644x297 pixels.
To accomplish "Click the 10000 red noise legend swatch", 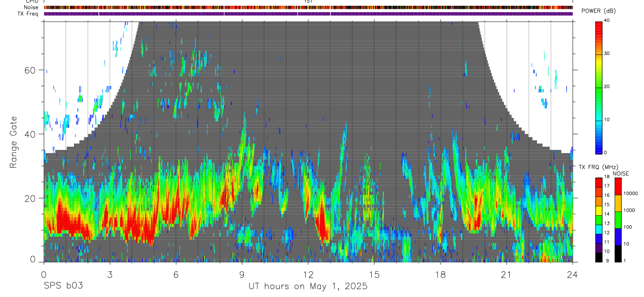I will pyautogui.click(x=618, y=186).
